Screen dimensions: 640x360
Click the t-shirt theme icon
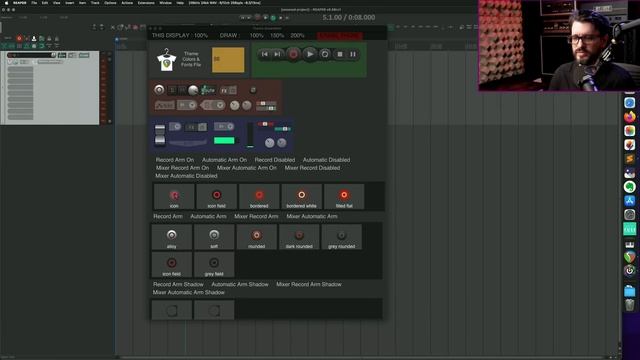click(x=167, y=60)
